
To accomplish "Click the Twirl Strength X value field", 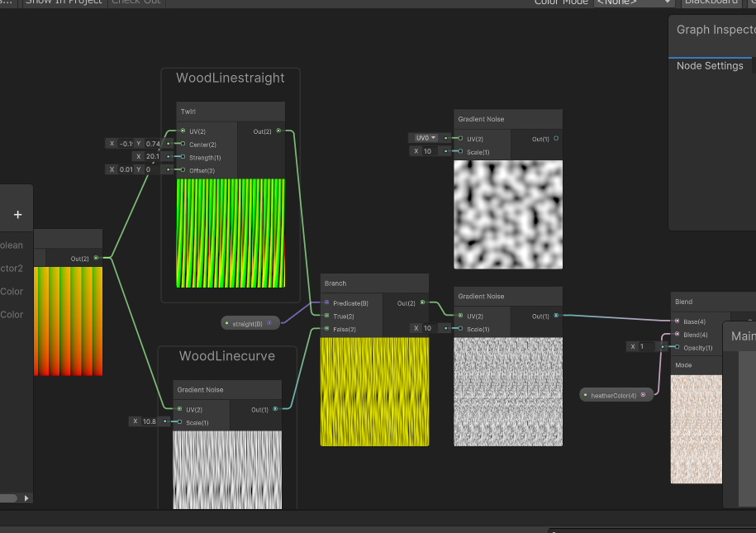I will point(152,156).
